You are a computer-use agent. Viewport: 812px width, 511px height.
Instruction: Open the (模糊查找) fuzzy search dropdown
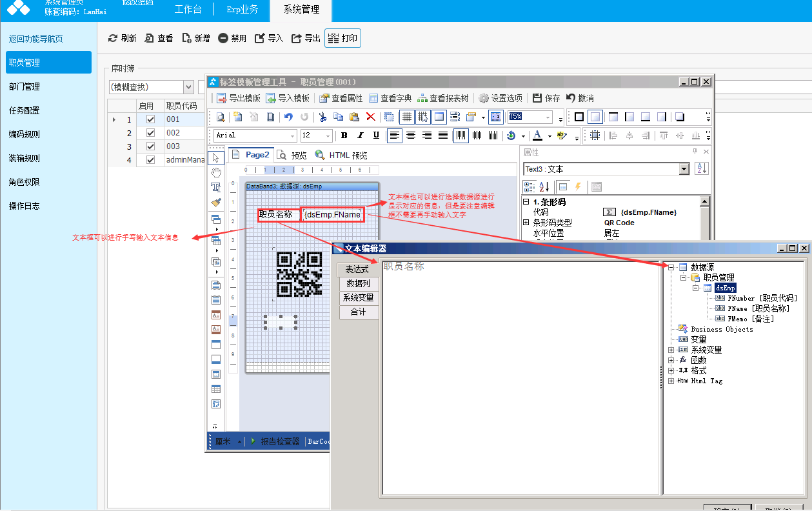(188, 86)
